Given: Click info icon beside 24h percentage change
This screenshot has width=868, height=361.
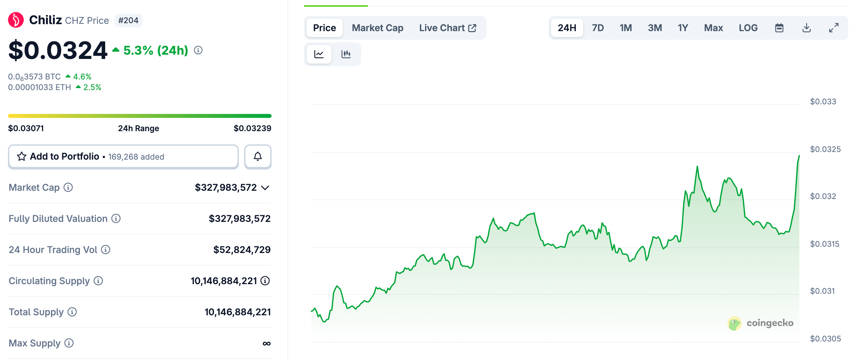Looking at the screenshot, I should [x=198, y=50].
